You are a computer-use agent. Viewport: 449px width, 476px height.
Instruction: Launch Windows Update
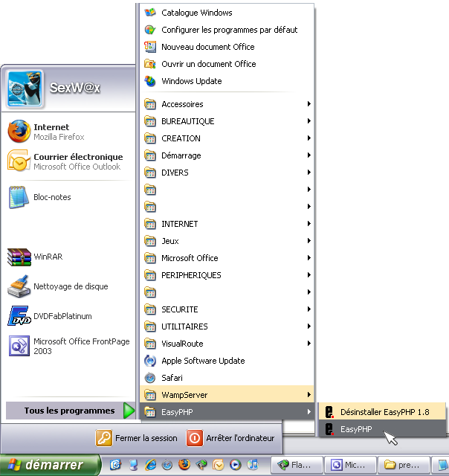[227, 81]
